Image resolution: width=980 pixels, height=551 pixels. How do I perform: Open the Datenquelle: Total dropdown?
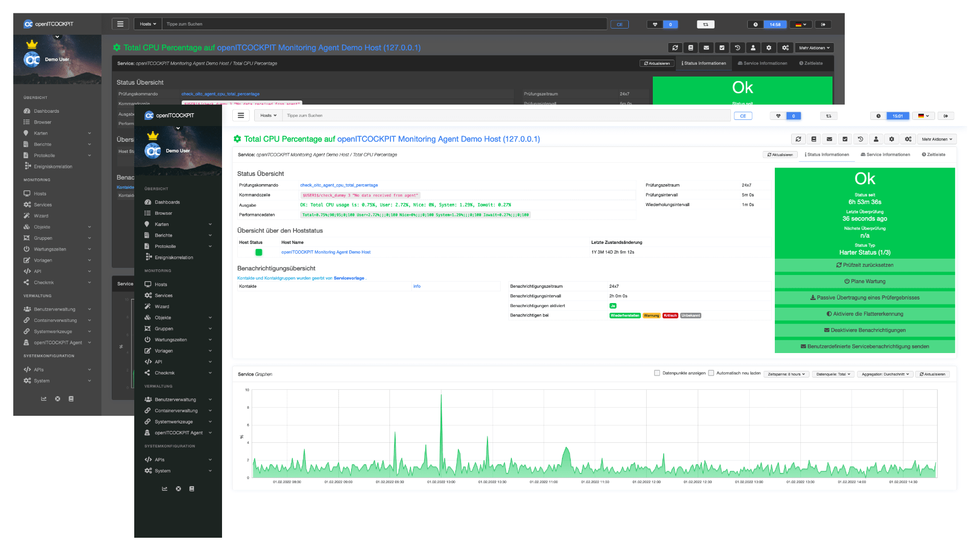pyautogui.click(x=833, y=374)
